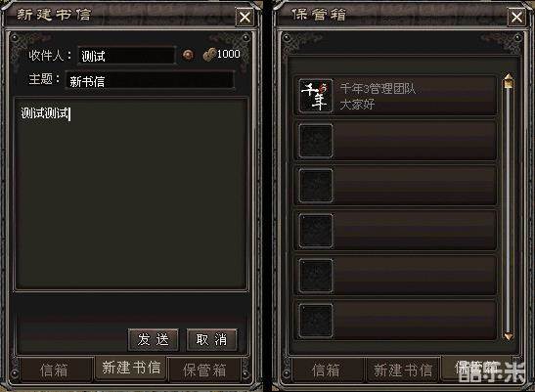This screenshot has height=392, width=535.
Task: Switch to 信箱 tab in 新建书信 window
Action: click(56, 370)
